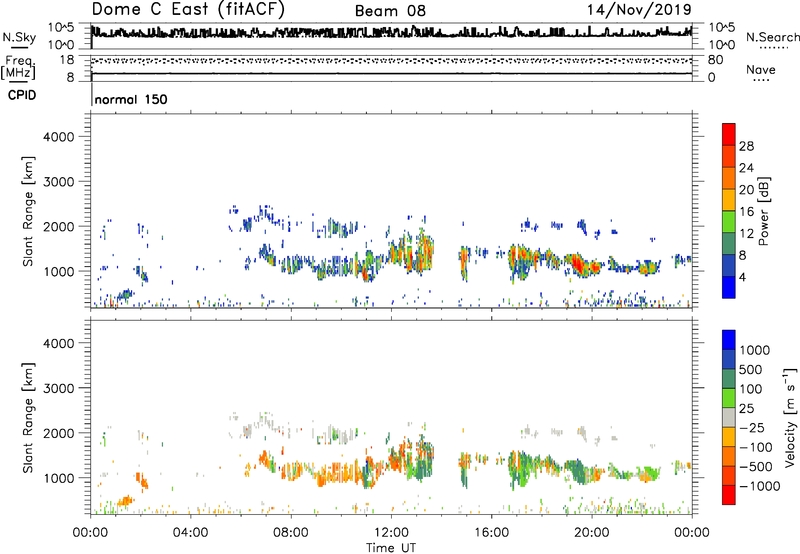Click the 4000 tick on velocity panel
This screenshot has height=554, width=800.
[59, 343]
